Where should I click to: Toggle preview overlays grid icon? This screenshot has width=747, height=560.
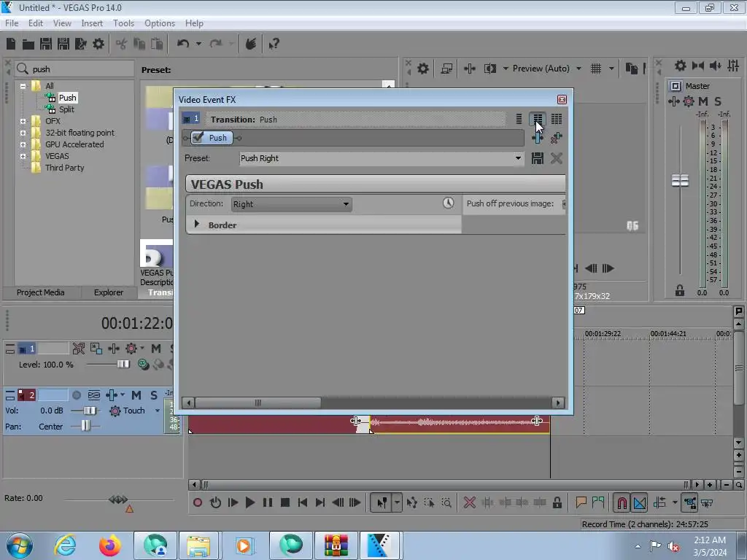click(x=596, y=69)
